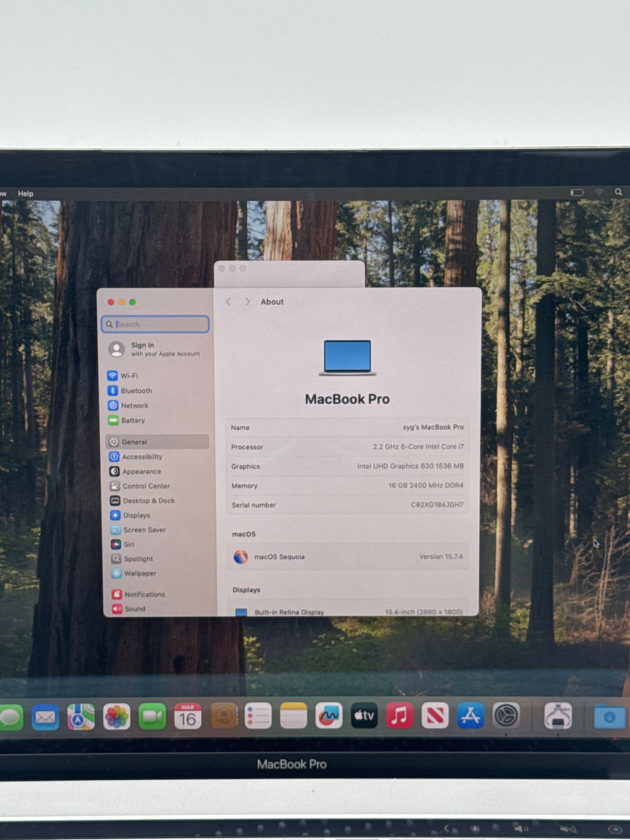The height and width of the screenshot is (840, 630).
Task: Open Spotlight search magnifier in menu bar
Action: tap(618, 192)
